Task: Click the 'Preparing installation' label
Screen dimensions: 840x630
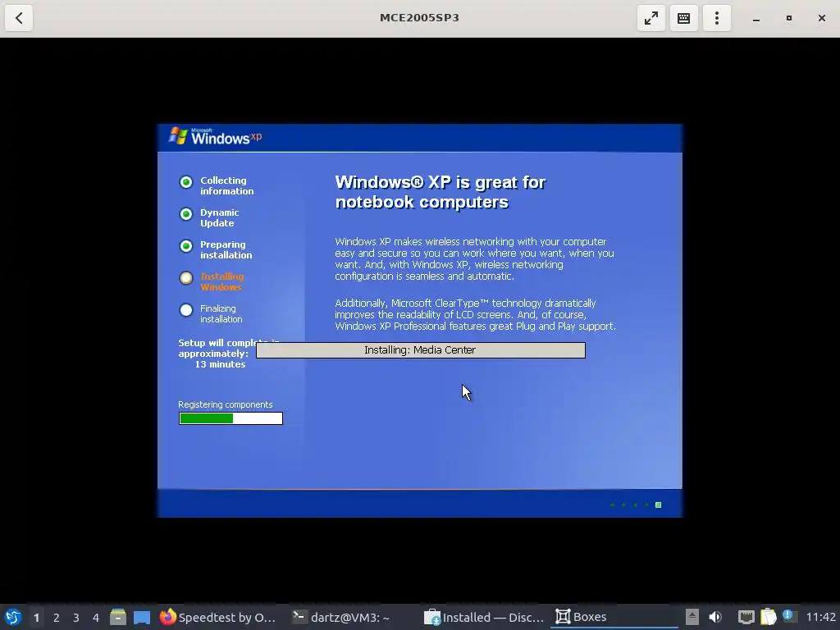Action: pyautogui.click(x=226, y=249)
